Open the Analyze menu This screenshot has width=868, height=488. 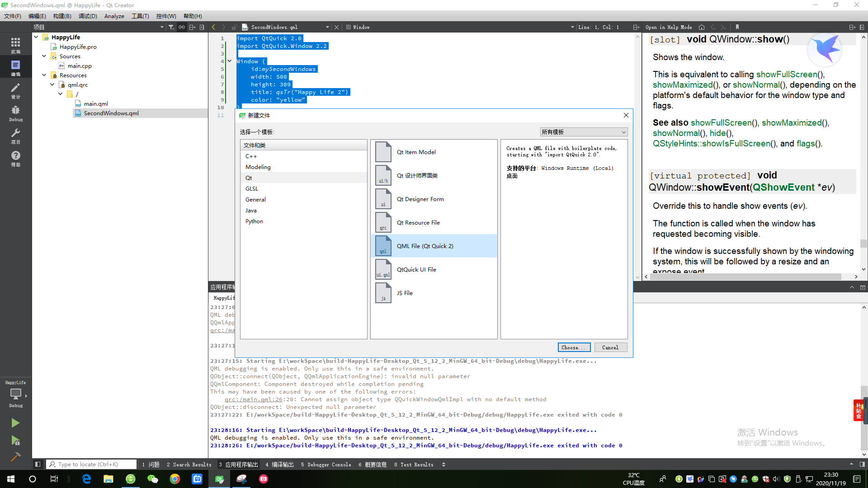[114, 16]
